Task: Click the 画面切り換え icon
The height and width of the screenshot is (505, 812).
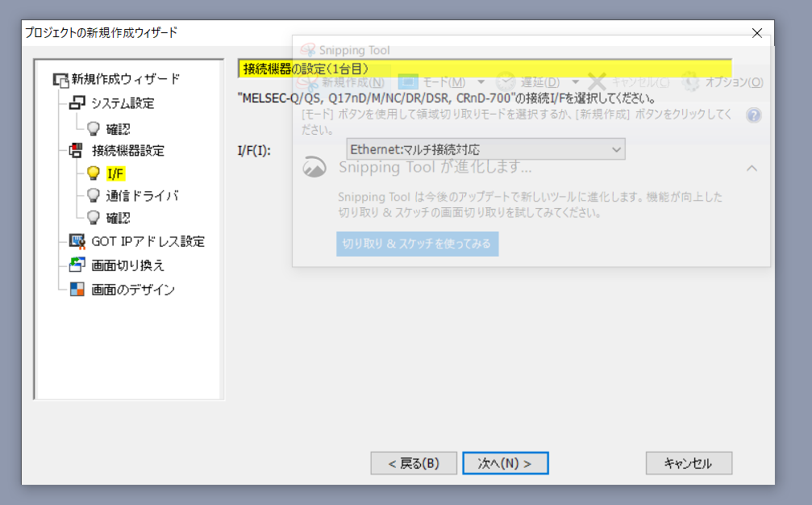Action: 77,265
